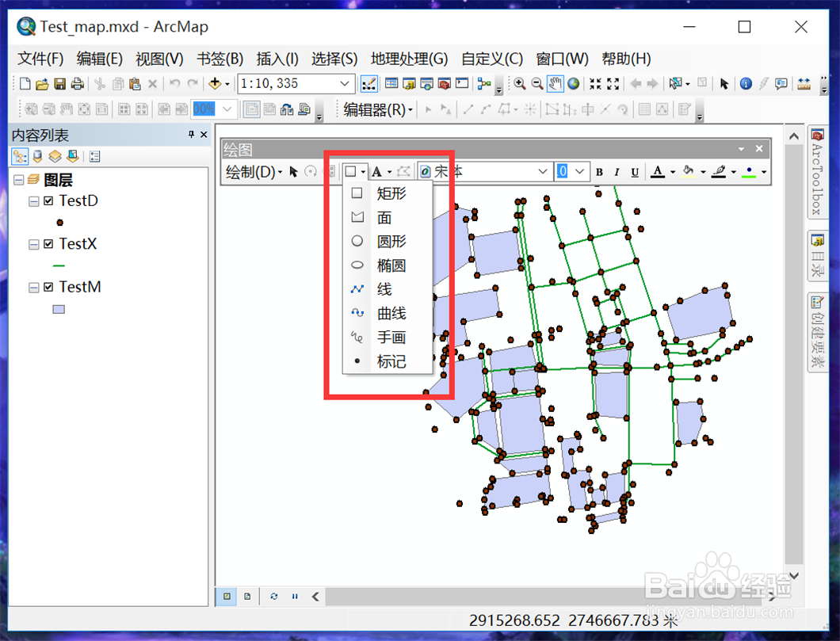Choose 线 from the shape menu
This screenshot has width=840, height=641.
388,289
